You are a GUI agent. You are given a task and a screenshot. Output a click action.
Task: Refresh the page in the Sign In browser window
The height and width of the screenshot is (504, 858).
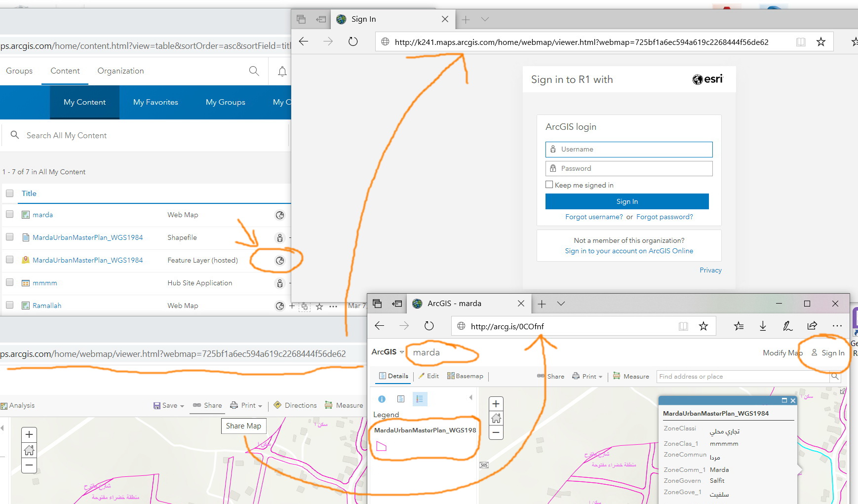[x=353, y=41]
